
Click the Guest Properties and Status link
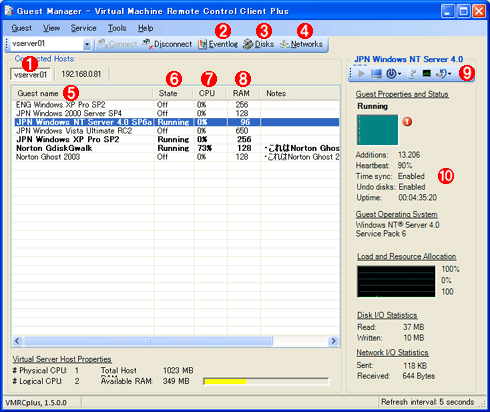pos(402,94)
